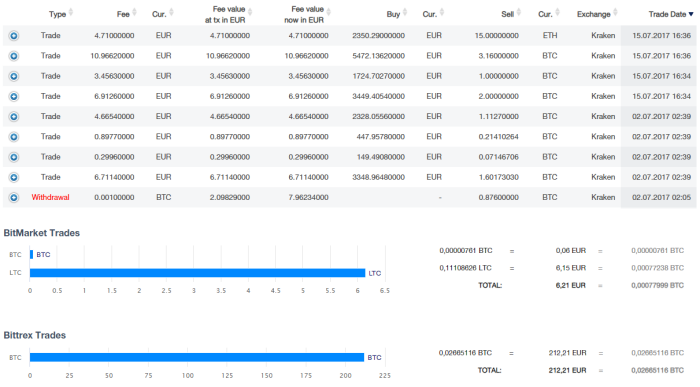This screenshot has height=387, width=700.
Task: Sort the table by Trade Date
Action: coord(671,14)
